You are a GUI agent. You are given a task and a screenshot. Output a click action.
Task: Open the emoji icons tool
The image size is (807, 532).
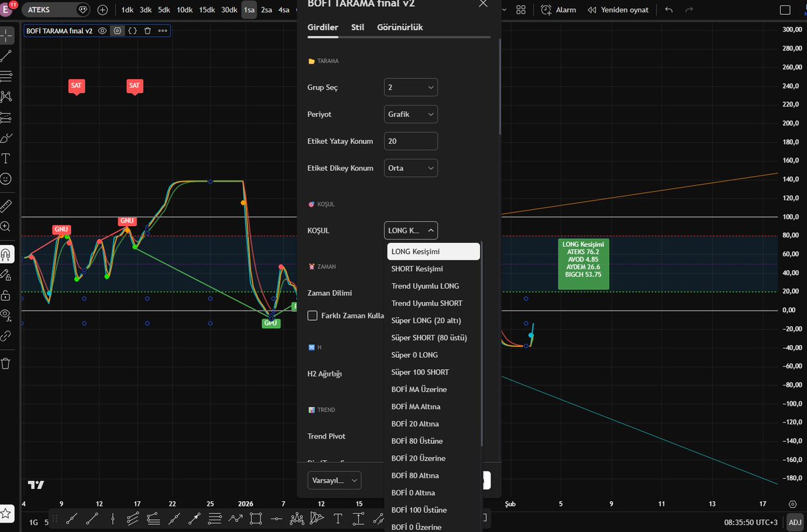pos(6,179)
